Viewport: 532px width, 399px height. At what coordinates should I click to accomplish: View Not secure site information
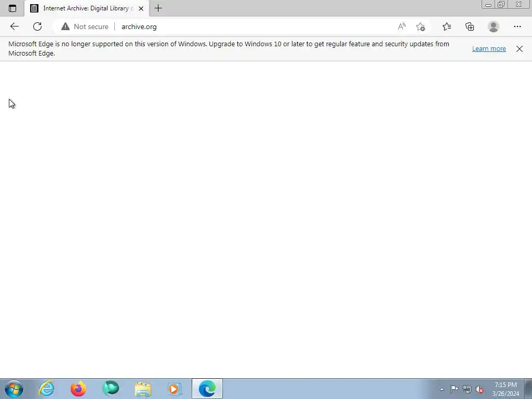[85, 27]
